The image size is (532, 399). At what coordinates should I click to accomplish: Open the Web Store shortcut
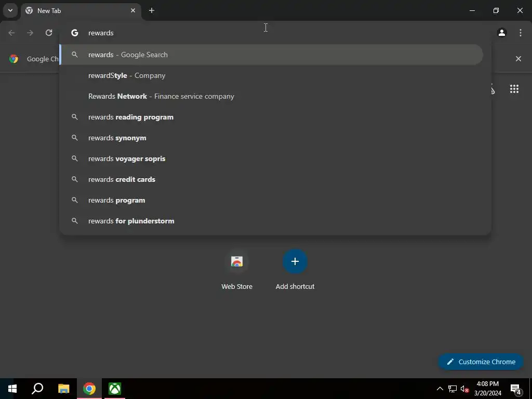coord(237,270)
